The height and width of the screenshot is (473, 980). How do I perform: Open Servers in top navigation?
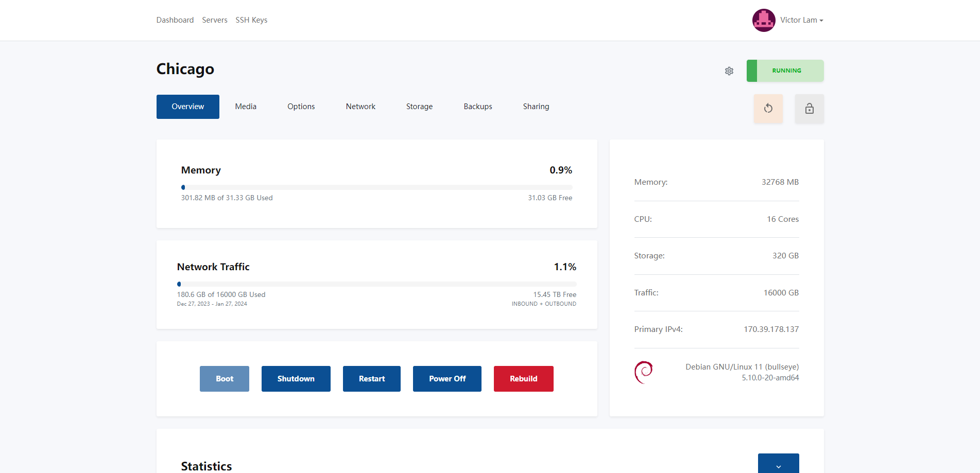click(215, 20)
